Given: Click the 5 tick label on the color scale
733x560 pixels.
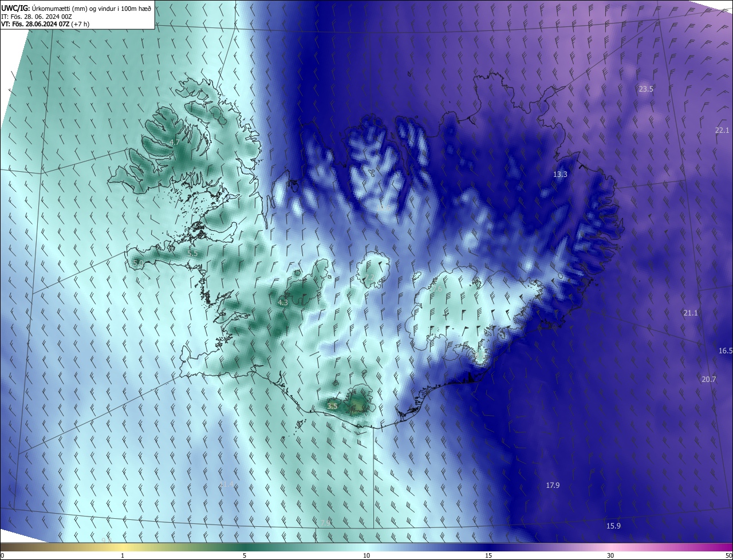Looking at the screenshot, I should click(x=245, y=555).
